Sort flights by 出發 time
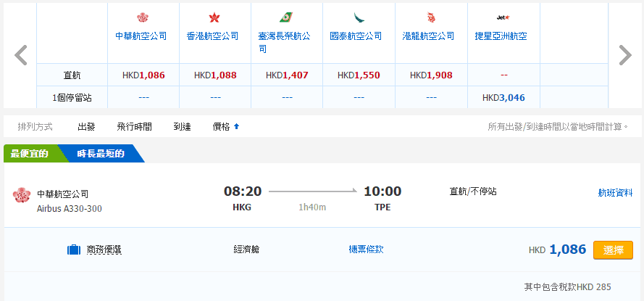Screen dimensions: 644x301 87,126
